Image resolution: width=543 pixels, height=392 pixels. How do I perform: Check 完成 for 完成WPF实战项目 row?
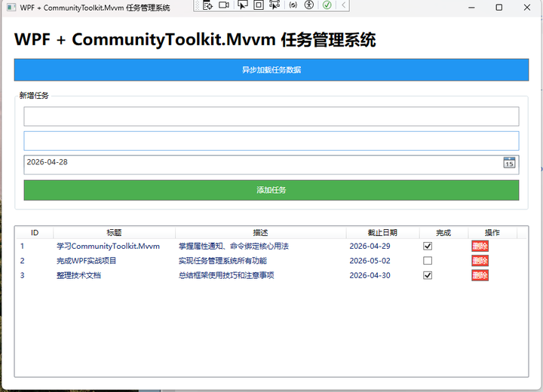428,261
